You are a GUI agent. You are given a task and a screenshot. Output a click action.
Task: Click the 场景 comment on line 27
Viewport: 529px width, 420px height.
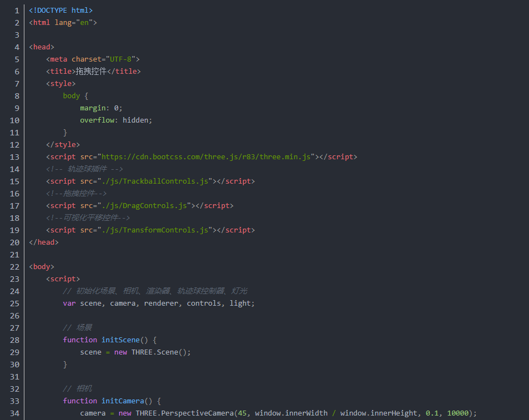[x=78, y=327]
